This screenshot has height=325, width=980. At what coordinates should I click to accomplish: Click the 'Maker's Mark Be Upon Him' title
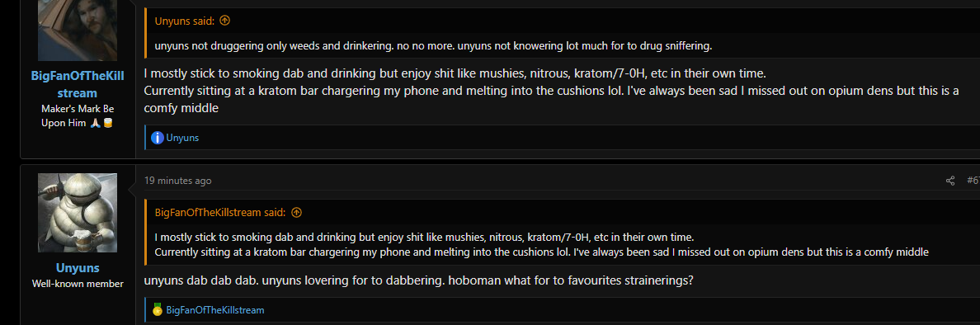click(x=78, y=115)
